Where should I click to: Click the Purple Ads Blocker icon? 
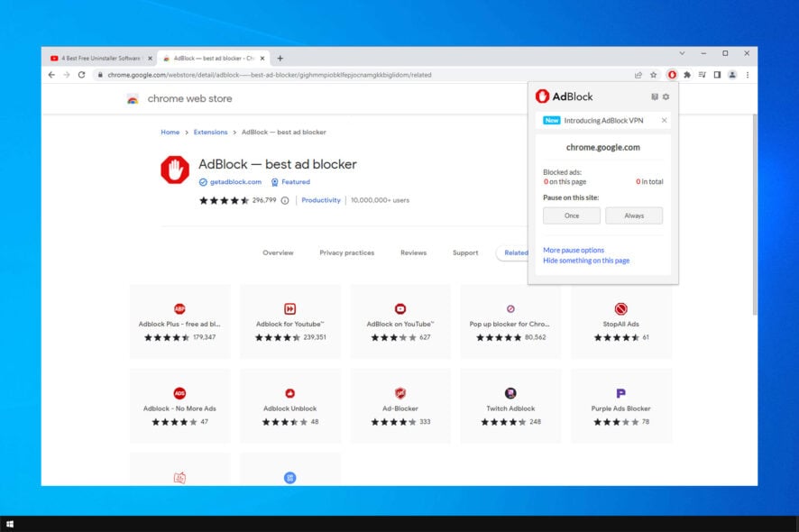tap(620, 393)
